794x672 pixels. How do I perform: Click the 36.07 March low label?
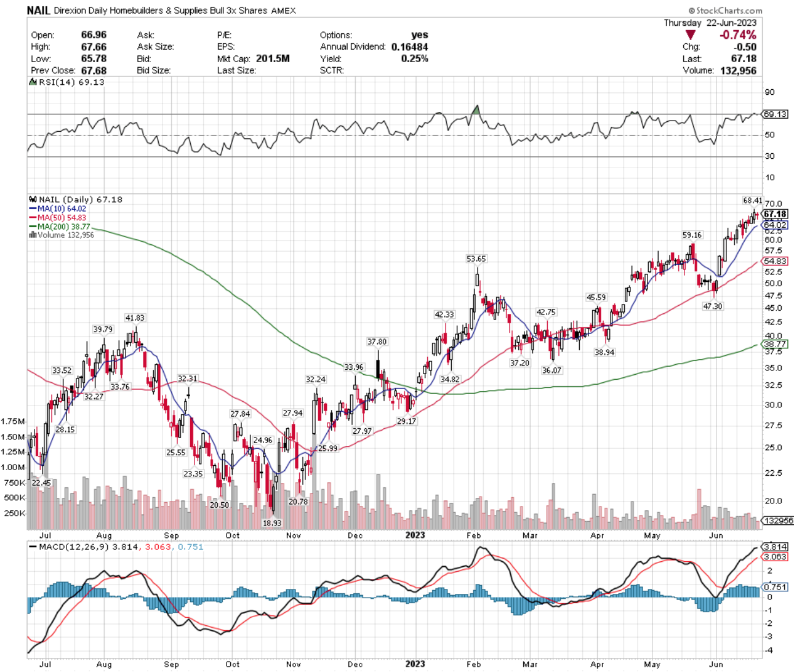point(551,370)
